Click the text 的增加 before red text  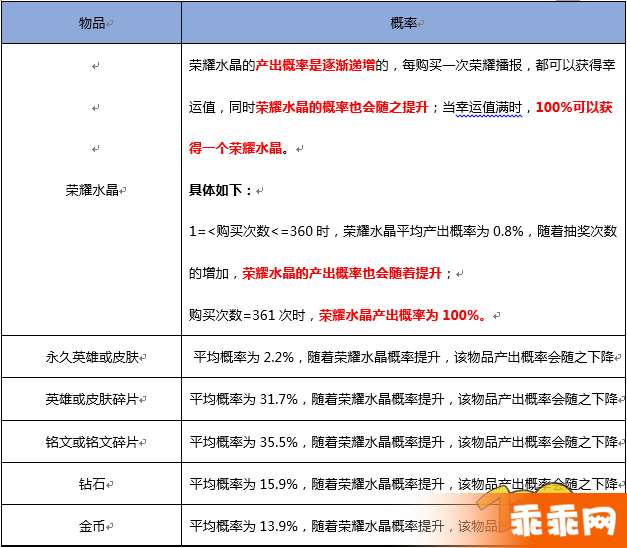coord(208,273)
